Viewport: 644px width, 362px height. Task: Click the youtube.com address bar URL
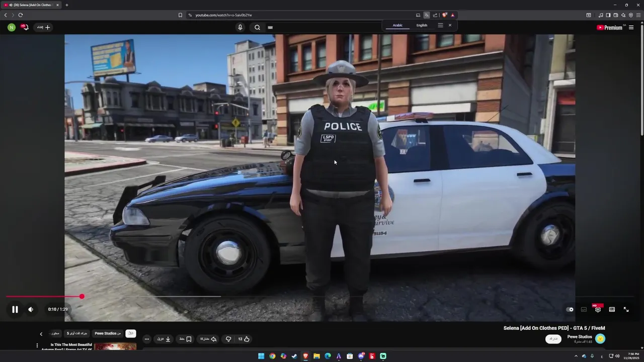click(x=223, y=15)
